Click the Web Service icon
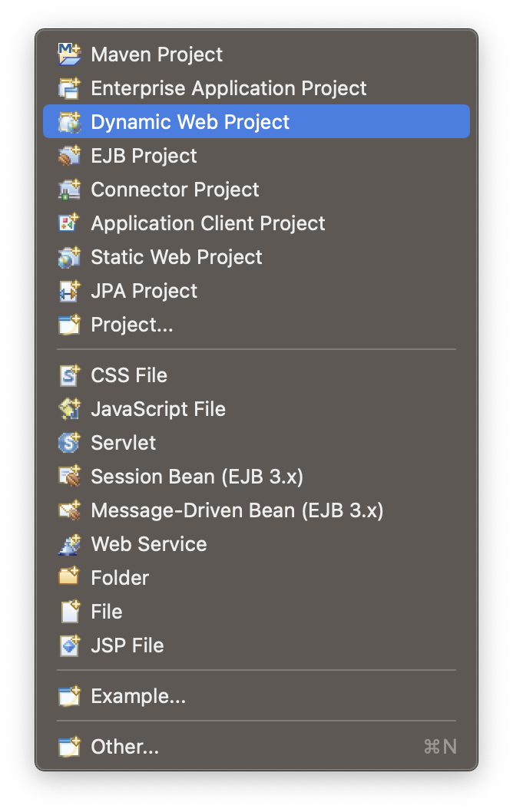 coord(69,544)
